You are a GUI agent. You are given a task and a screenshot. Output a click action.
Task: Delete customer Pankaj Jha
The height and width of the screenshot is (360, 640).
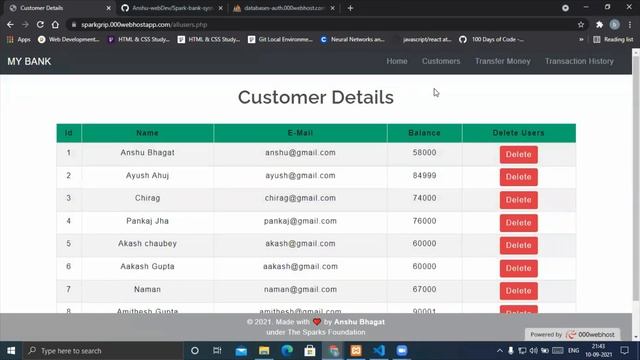(x=518, y=223)
